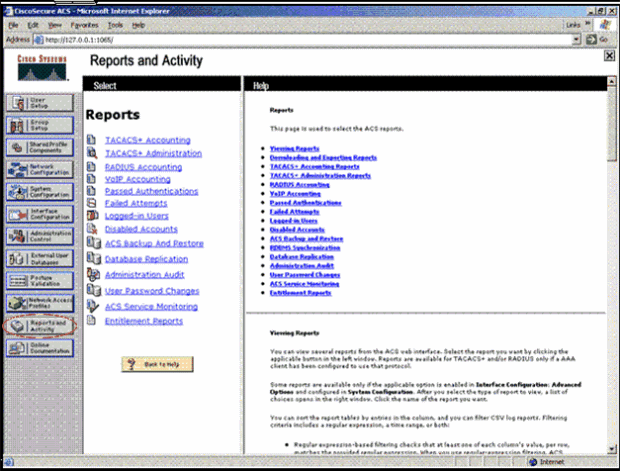Jump to RDBMS Synchronization help topic
620x471 pixels.
click(305, 248)
